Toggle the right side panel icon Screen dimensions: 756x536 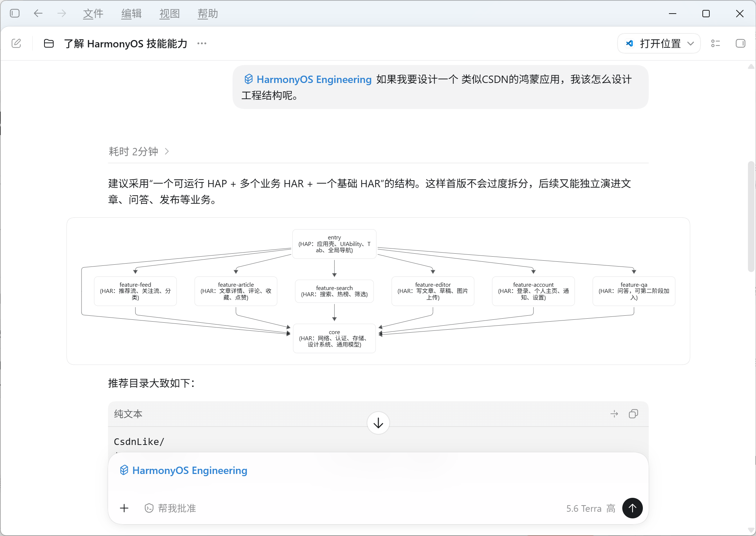pyautogui.click(x=741, y=43)
